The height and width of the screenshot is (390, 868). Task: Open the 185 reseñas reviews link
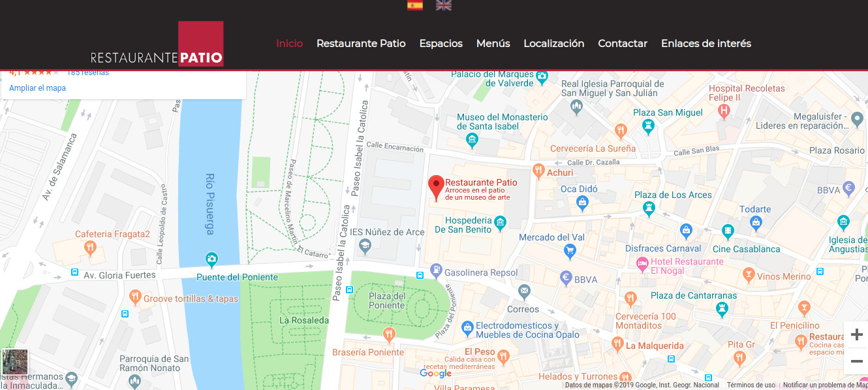(88, 73)
